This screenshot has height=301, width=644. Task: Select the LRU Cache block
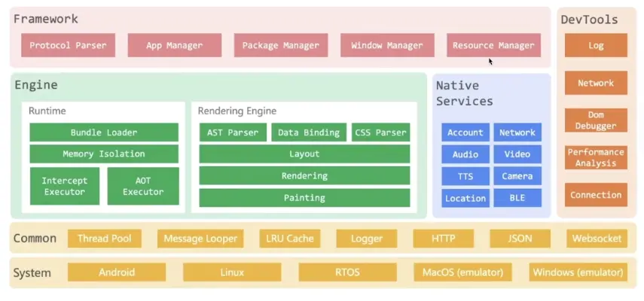click(289, 239)
